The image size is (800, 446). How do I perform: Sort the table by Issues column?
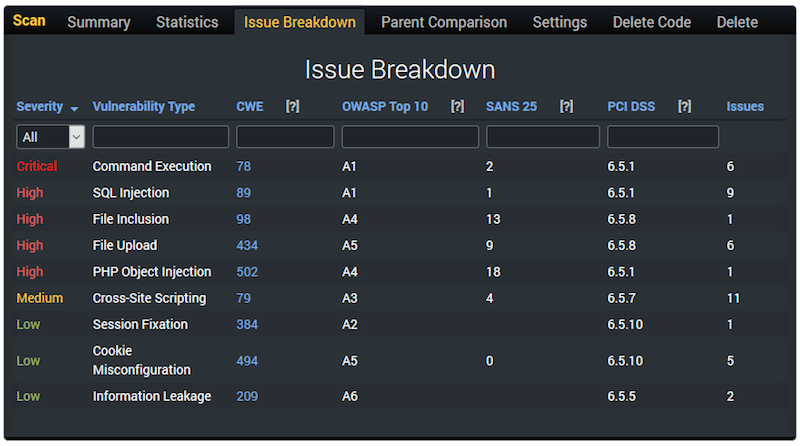(x=745, y=107)
